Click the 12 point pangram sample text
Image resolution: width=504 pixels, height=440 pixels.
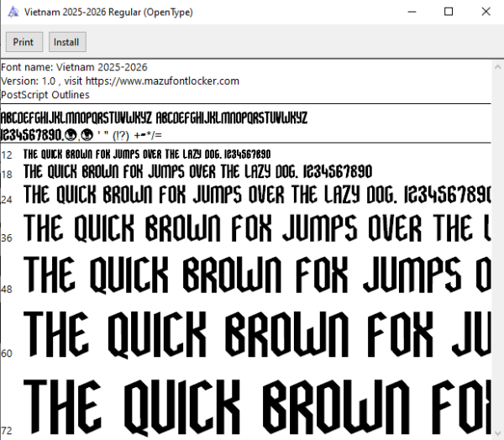147,155
